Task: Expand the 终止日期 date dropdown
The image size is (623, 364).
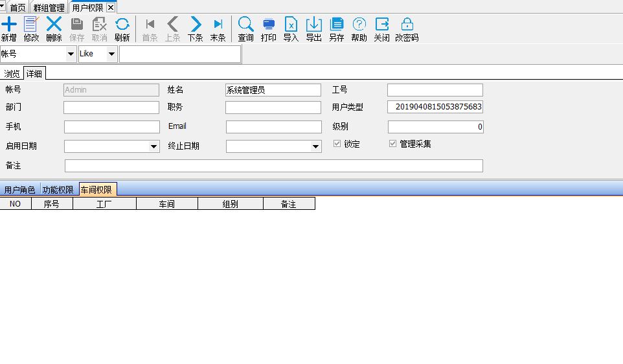Action: click(x=315, y=146)
